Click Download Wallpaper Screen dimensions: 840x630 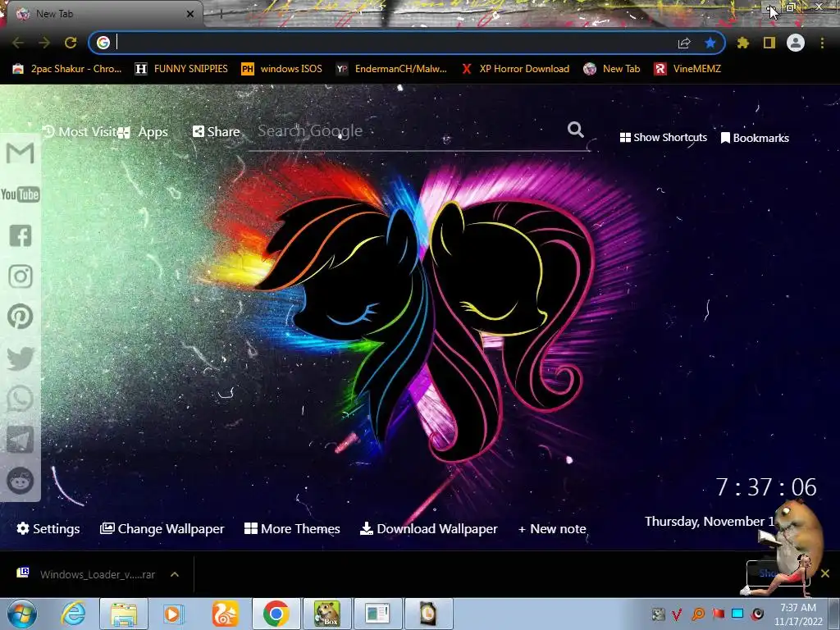pos(428,529)
